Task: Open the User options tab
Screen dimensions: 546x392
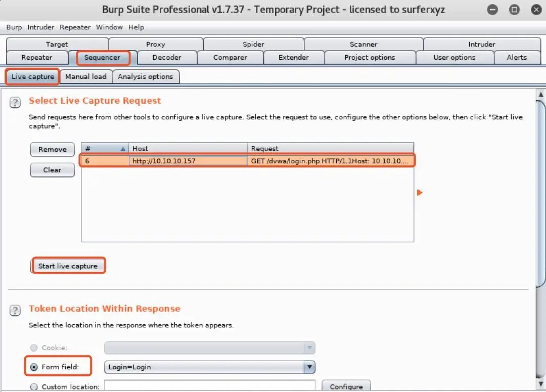Action: point(454,58)
